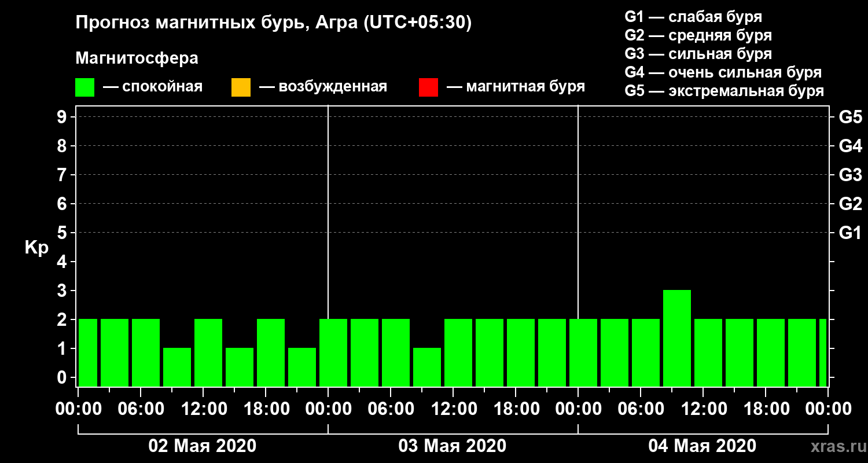
Task: Click the tallest bar with Kp 3 on 04 Мая
Action: 677,338
